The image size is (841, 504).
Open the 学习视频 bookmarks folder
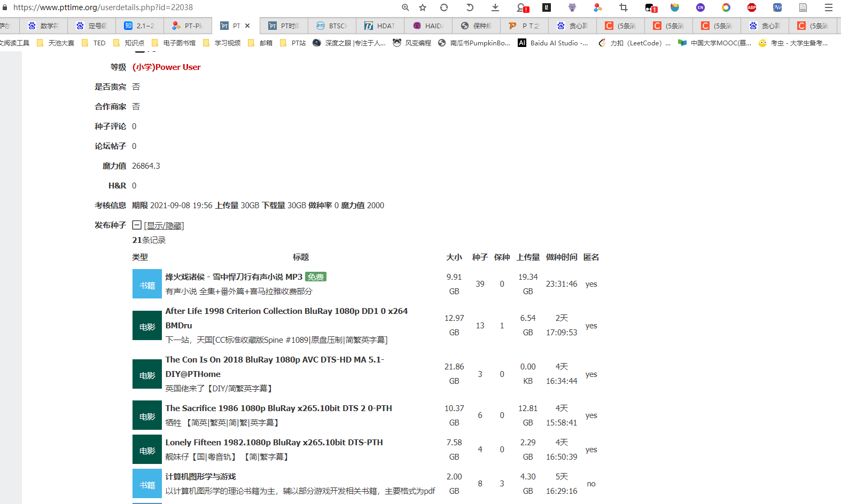coord(222,43)
